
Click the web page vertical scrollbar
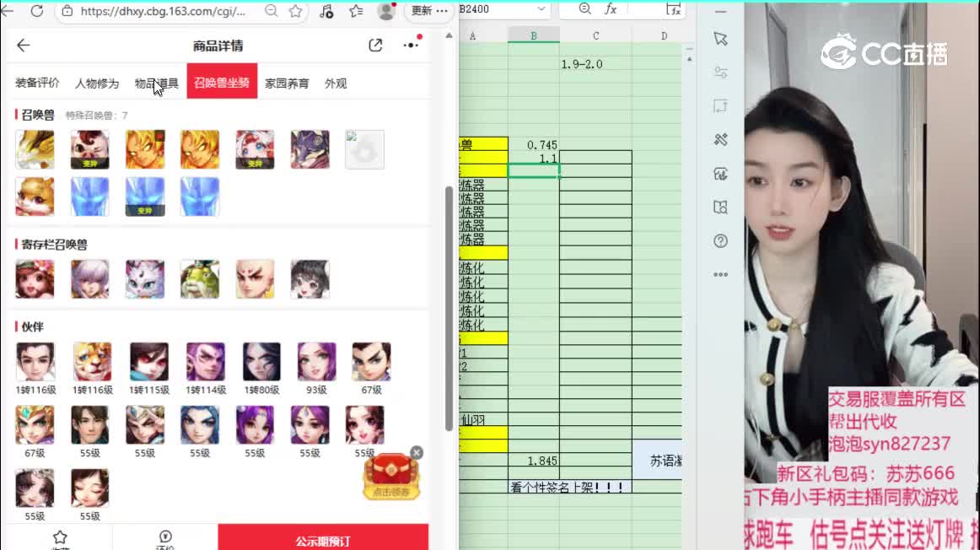(x=449, y=308)
